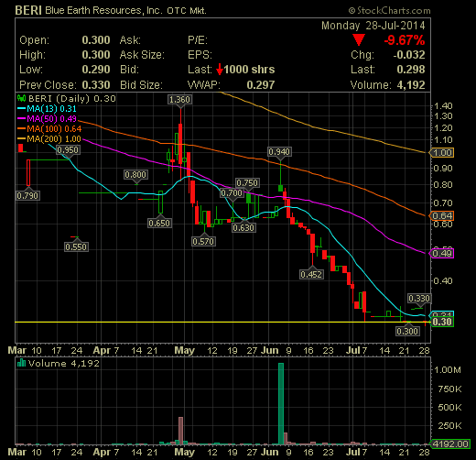Click the Volume 4,192 panel label
The width and height of the screenshot is (476, 460).
coord(64,363)
